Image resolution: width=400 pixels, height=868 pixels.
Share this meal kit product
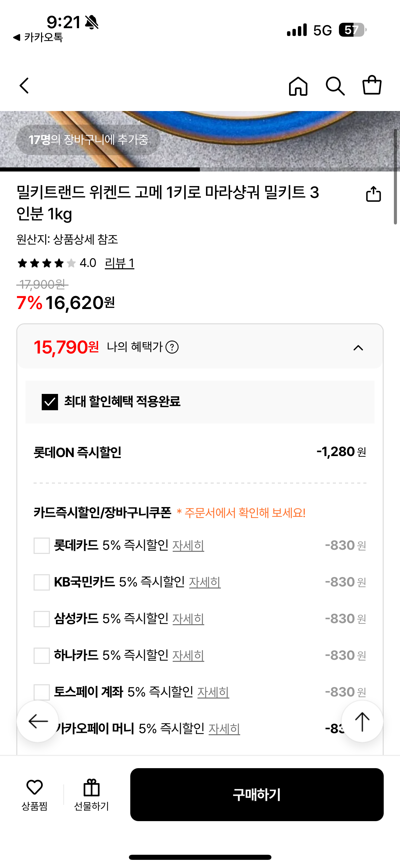373,194
